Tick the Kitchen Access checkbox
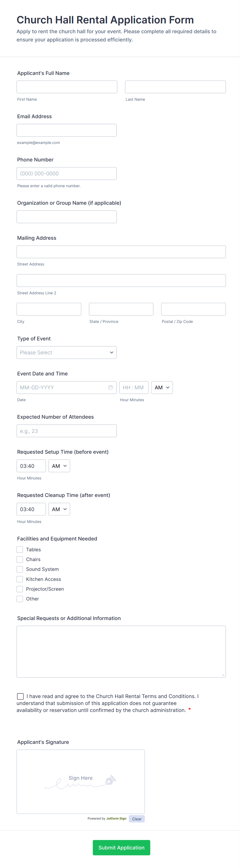 (20, 579)
